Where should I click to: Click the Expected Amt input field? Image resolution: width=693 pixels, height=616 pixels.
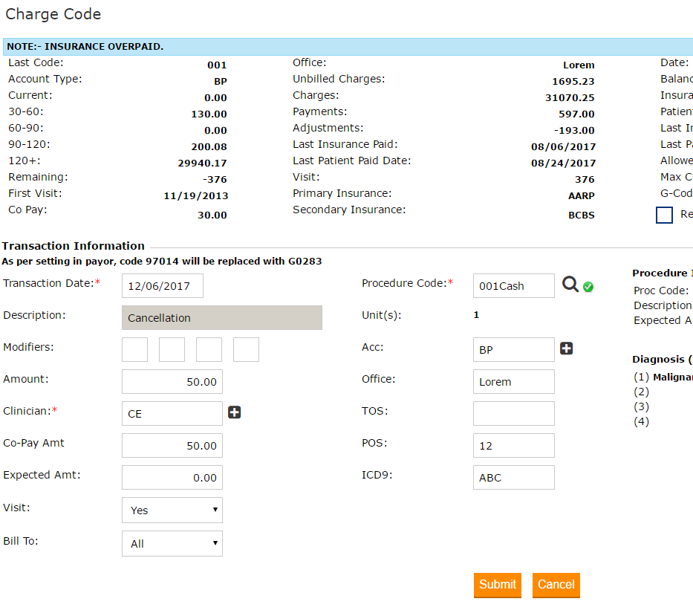click(x=172, y=478)
